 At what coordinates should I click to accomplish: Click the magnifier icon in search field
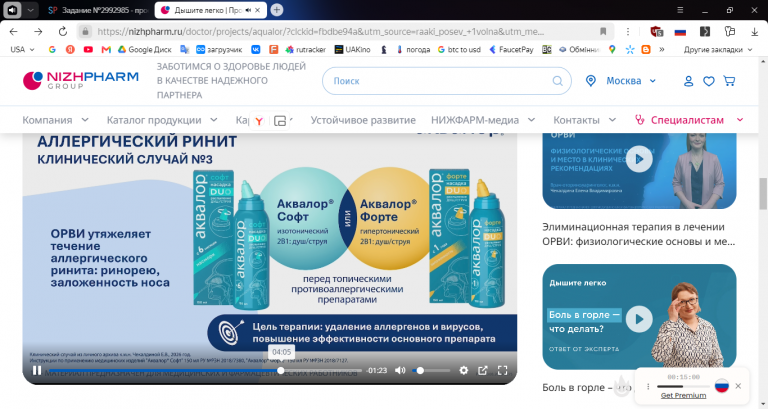[557, 81]
